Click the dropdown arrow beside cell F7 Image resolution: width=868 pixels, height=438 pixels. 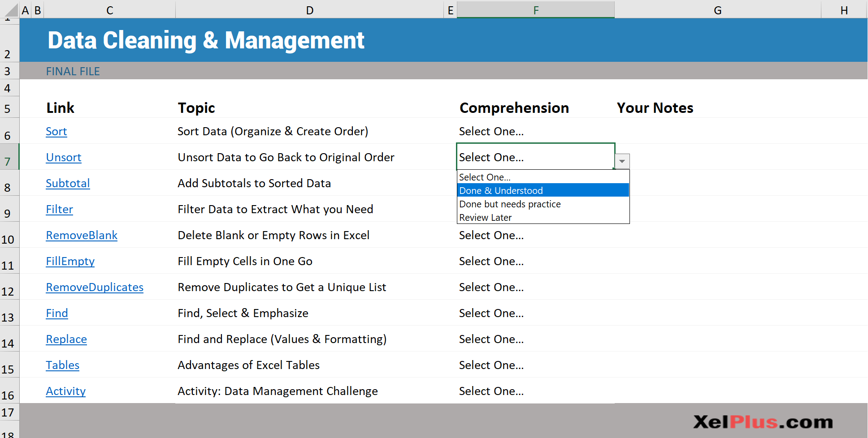pos(622,161)
